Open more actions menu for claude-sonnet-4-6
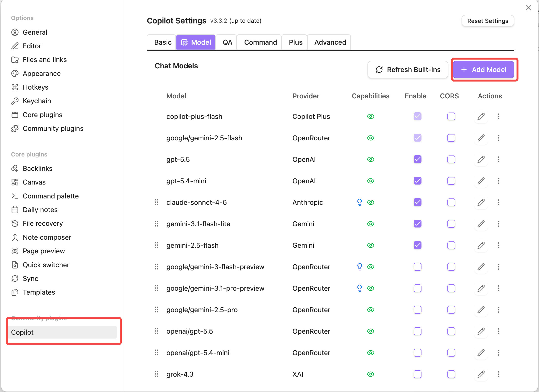The image size is (539, 392). tap(498, 202)
